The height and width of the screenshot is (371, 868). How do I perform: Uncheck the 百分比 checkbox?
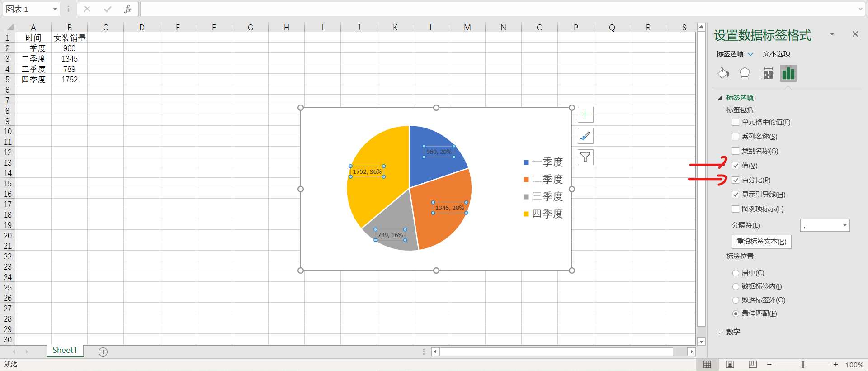pos(736,180)
